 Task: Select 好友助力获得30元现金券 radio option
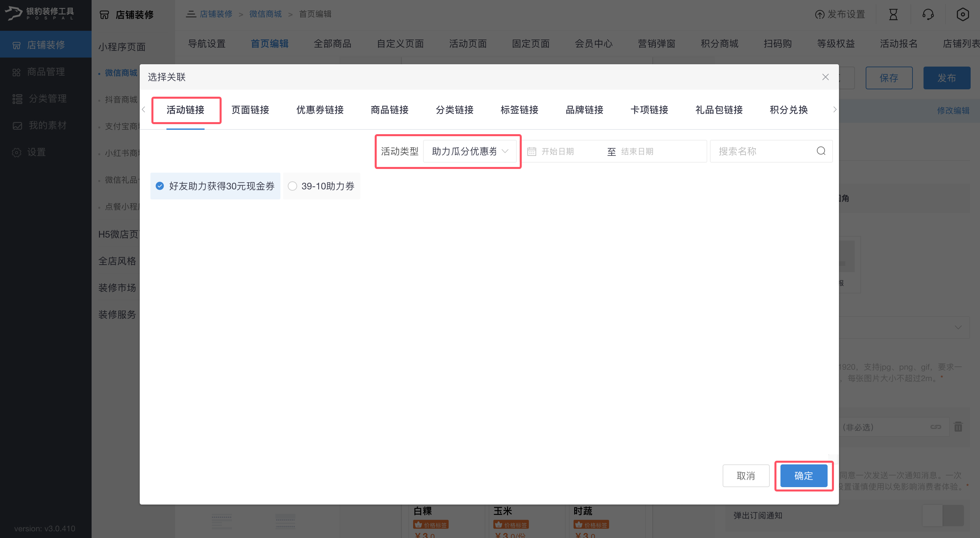(x=160, y=186)
